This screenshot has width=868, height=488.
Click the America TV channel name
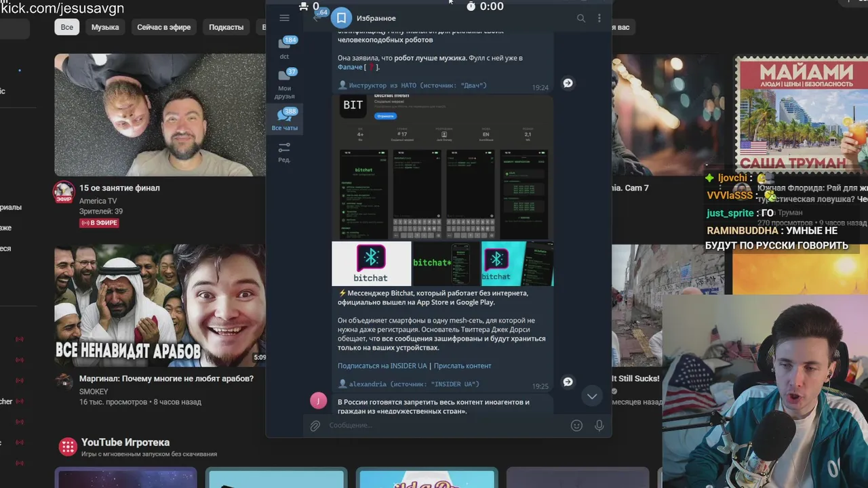[98, 201]
